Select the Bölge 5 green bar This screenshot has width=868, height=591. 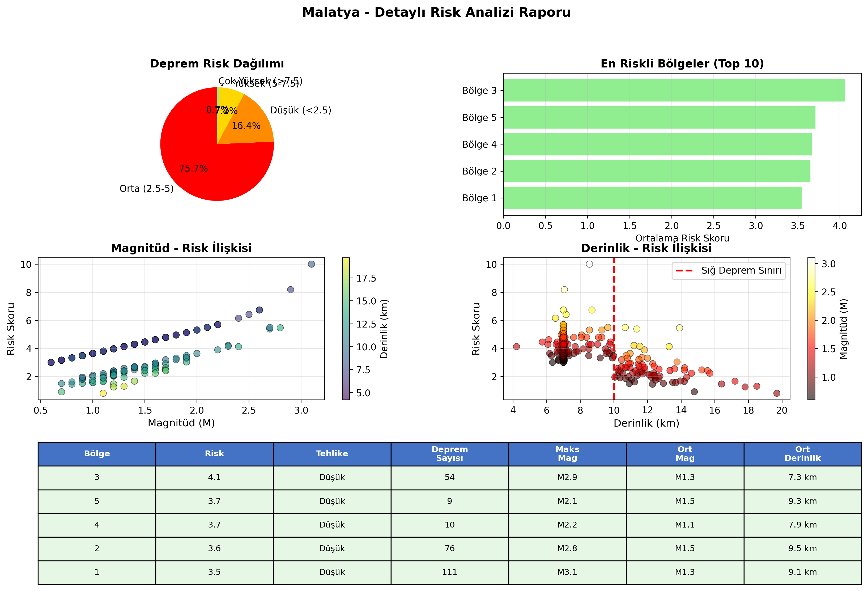(659, 117)
